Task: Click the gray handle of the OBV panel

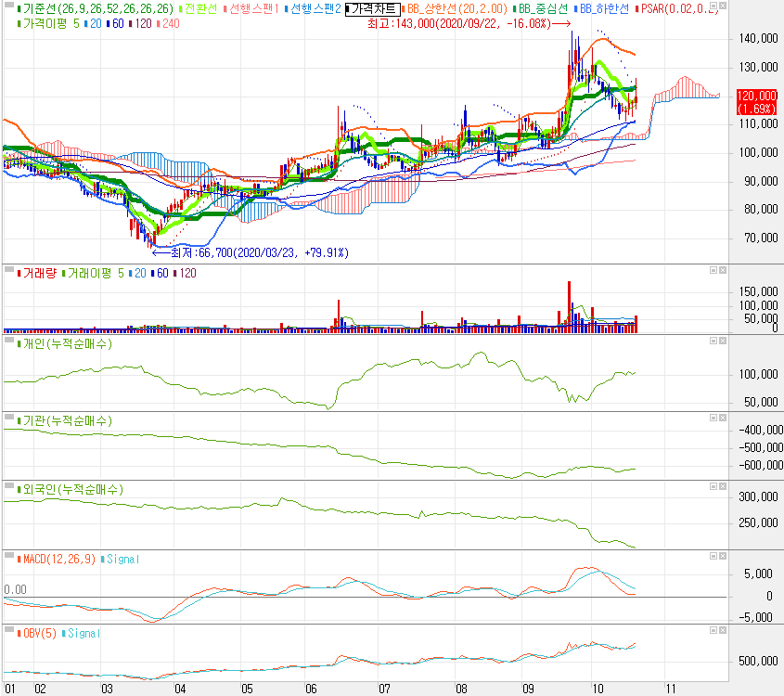Action: (x=9, y=629)
